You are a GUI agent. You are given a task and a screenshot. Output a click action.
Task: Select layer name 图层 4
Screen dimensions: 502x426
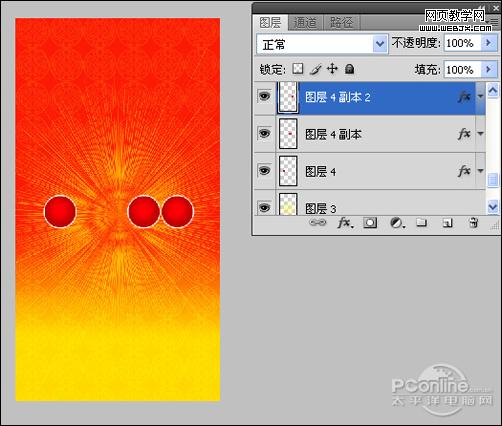tap(321, 172)
